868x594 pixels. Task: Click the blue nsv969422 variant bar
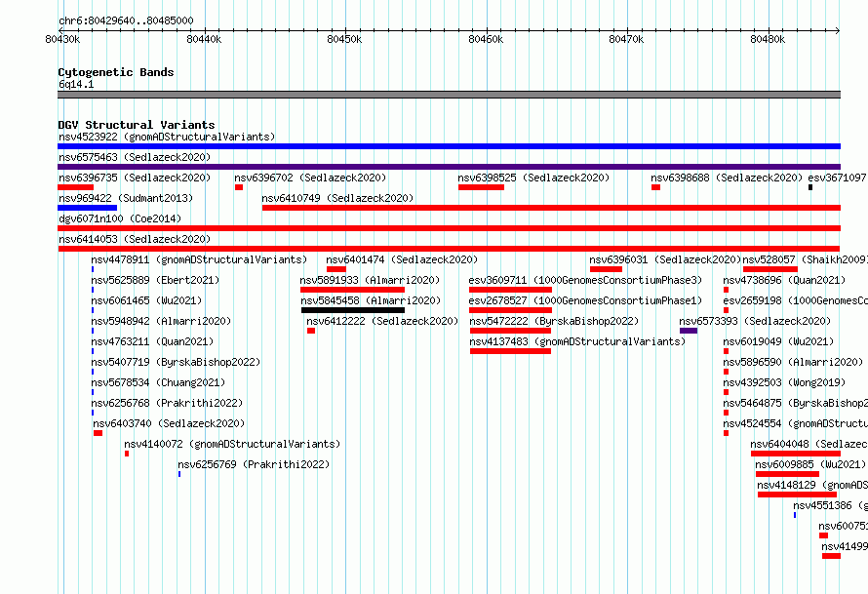point(88,208)
